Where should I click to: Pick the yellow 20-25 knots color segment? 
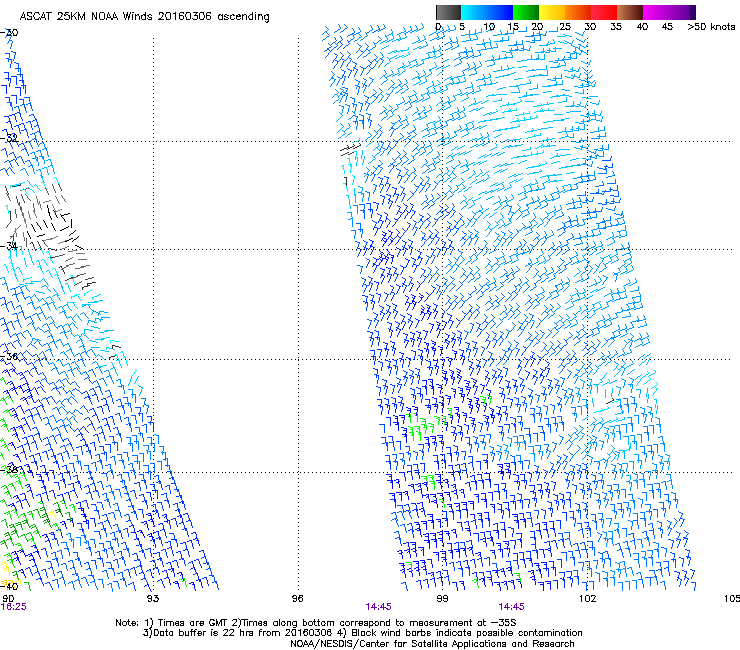[552, 12]
